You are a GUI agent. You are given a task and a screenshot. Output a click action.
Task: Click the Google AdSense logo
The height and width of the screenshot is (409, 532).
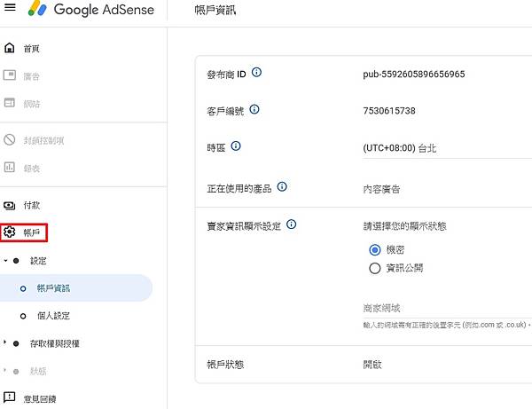tap(91, 11)
